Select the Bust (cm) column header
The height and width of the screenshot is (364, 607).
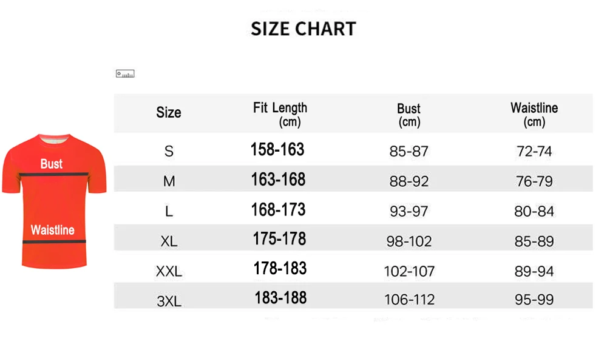[409, 115]
